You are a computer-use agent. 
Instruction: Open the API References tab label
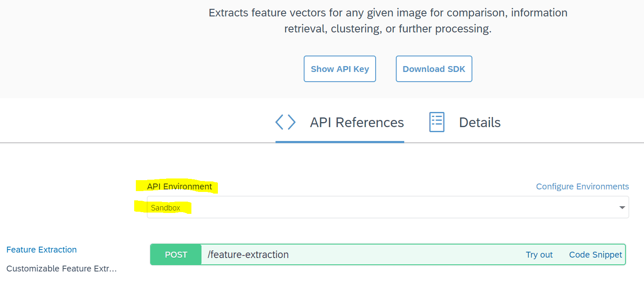click(x=357, y=122)
